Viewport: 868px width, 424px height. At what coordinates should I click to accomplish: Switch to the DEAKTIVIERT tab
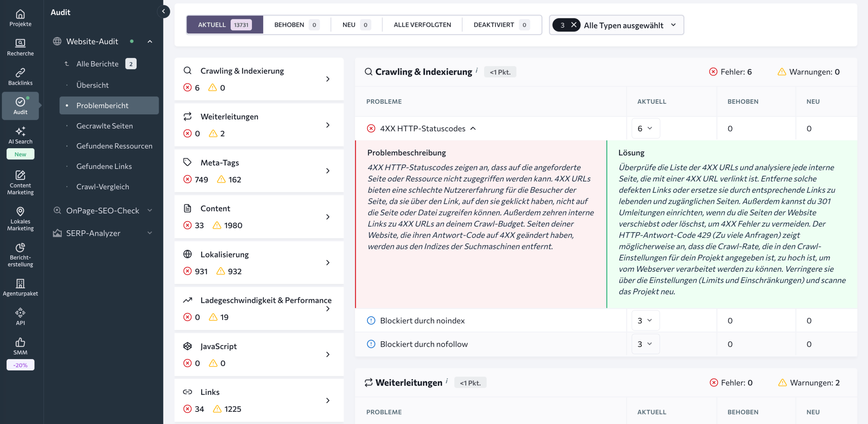[501, 25]
